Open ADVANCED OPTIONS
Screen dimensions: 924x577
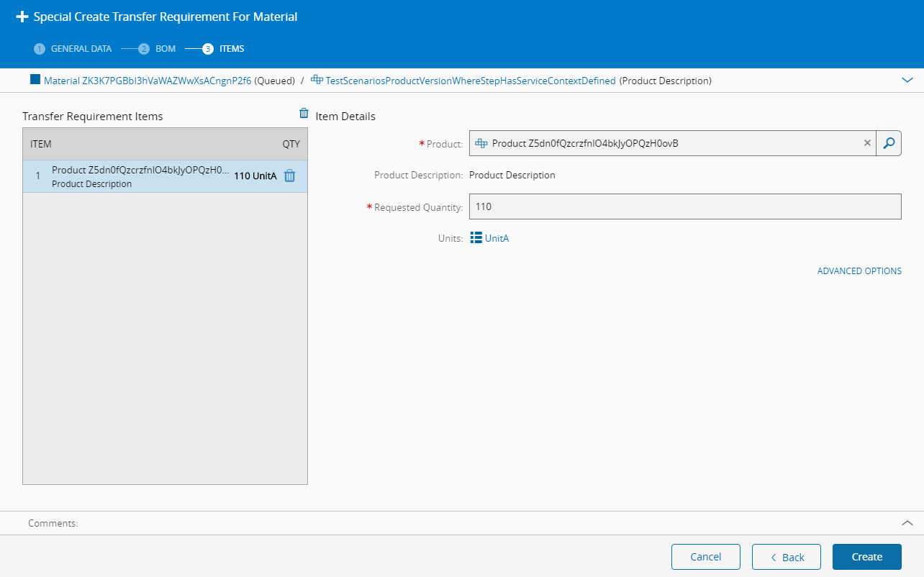859,271
